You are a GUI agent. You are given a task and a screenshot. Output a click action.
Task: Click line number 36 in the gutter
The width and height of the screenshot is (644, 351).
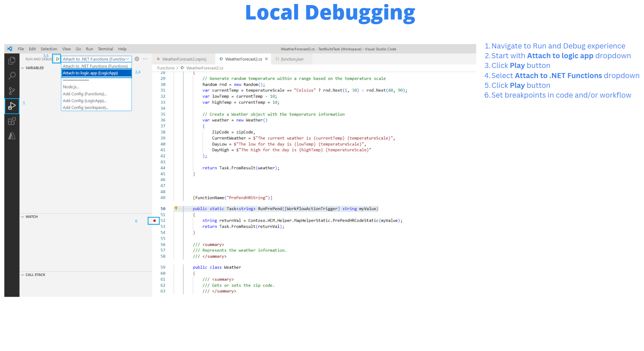point(163,120)
